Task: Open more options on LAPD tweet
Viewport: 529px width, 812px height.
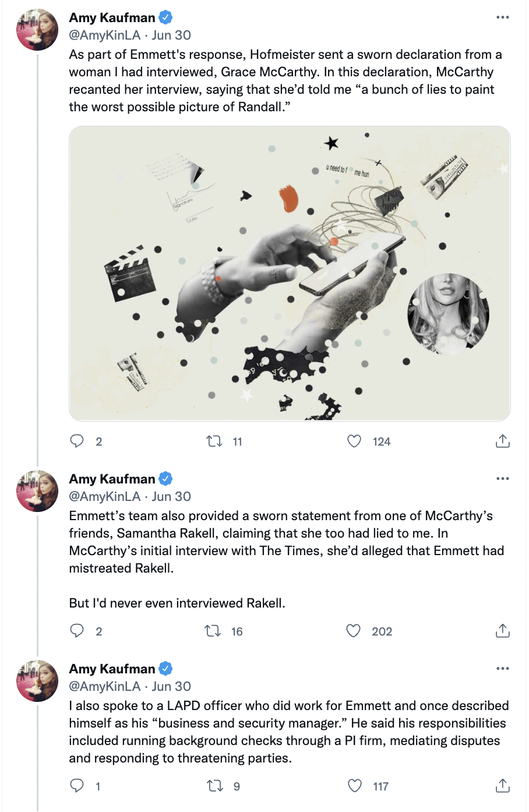Action: [x=502, y=669]
